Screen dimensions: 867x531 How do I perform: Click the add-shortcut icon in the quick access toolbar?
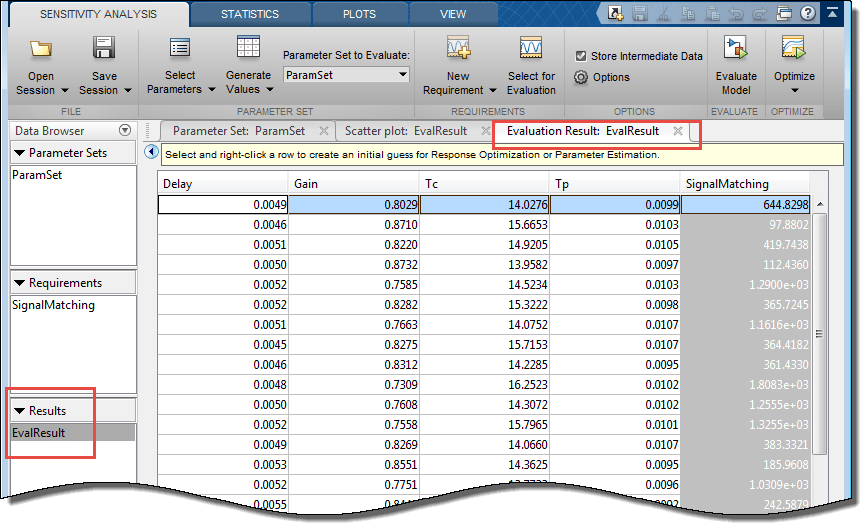coord(615,13)
